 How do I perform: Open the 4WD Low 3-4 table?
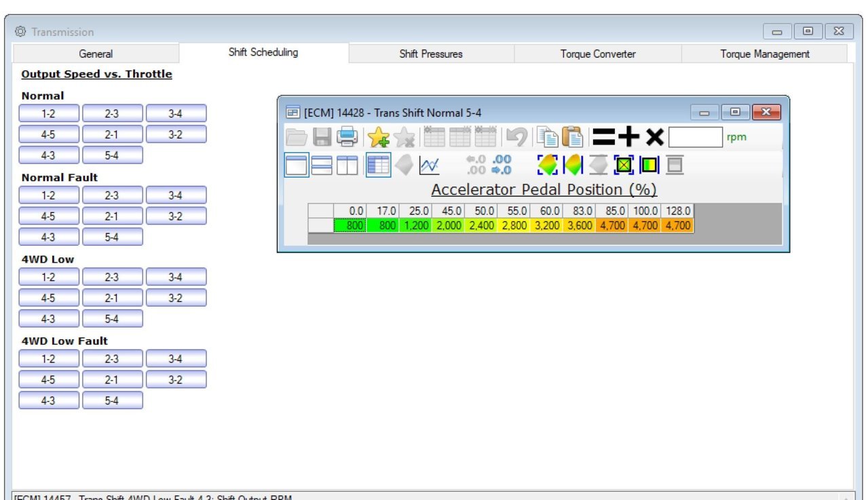(x=176, y=277)
